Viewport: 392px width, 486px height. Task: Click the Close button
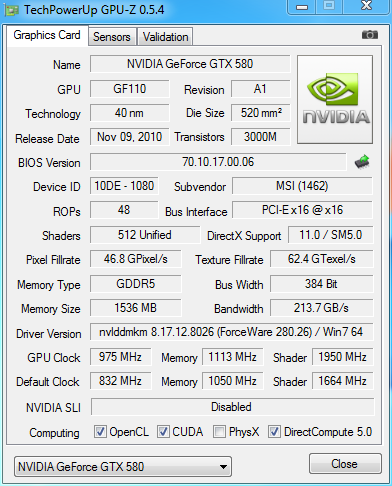[x=345, y=464]
